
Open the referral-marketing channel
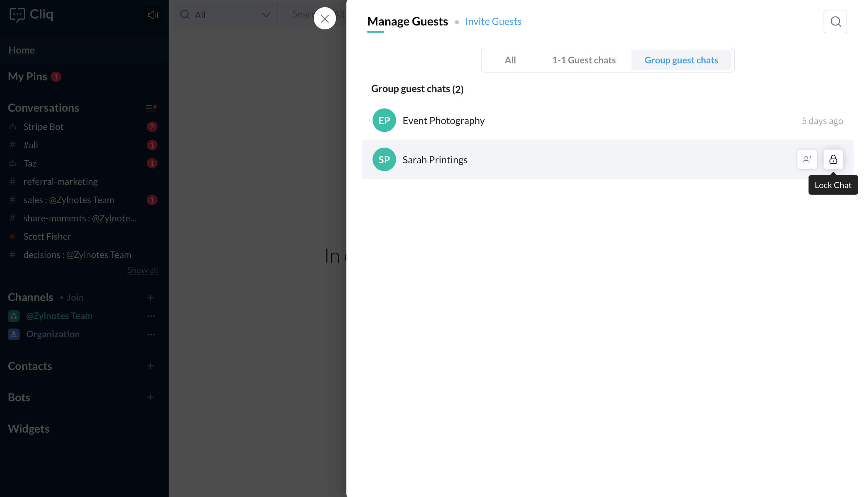pyautogui.click(x=60, y=182)
